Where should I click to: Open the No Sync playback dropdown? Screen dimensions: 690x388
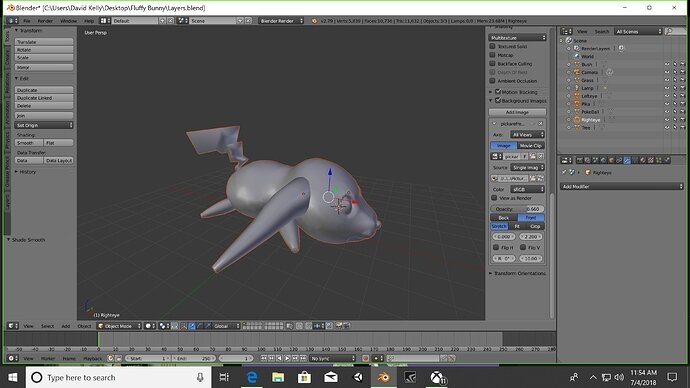tap(332, 359)
